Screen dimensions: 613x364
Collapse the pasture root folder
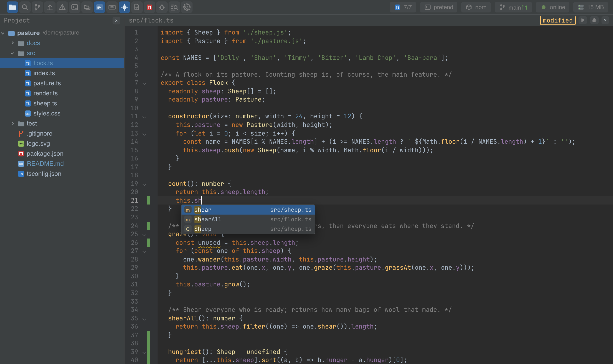(3, 33)
